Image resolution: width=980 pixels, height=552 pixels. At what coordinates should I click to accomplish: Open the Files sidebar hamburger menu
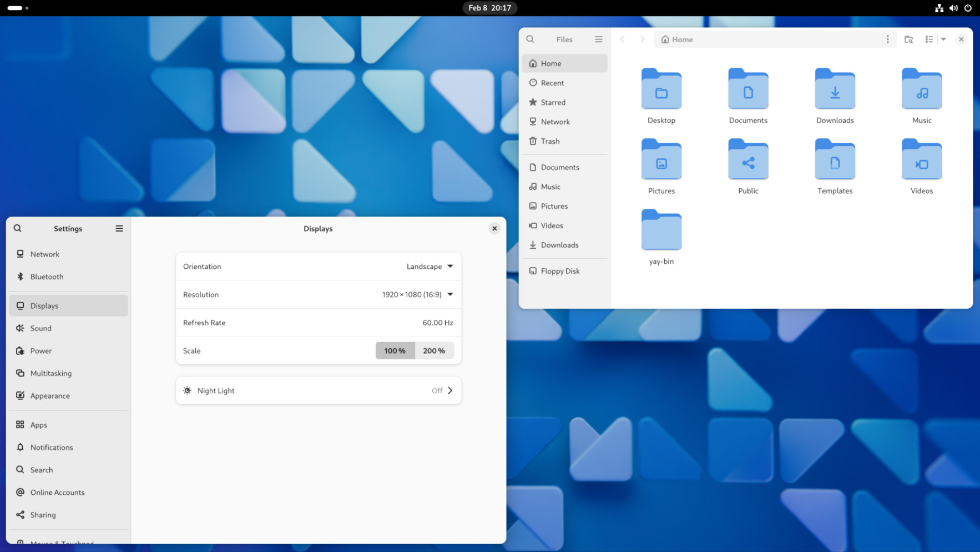598,39
